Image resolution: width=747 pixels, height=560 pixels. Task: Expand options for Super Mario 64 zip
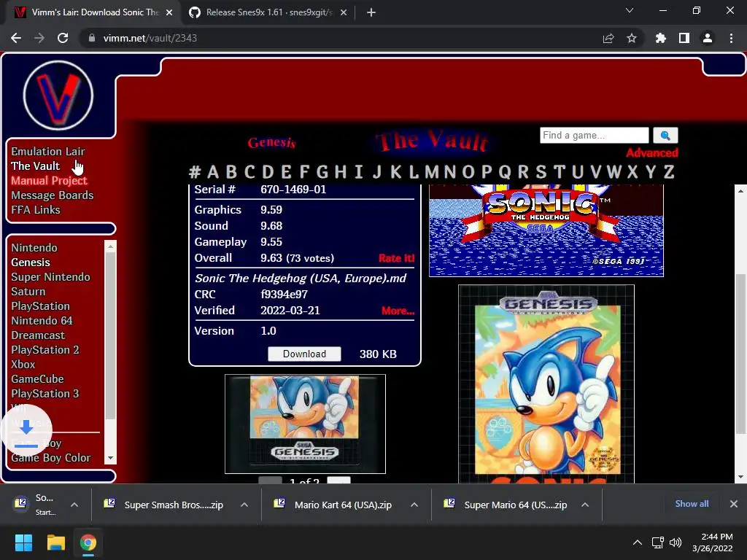click(584, 505)
